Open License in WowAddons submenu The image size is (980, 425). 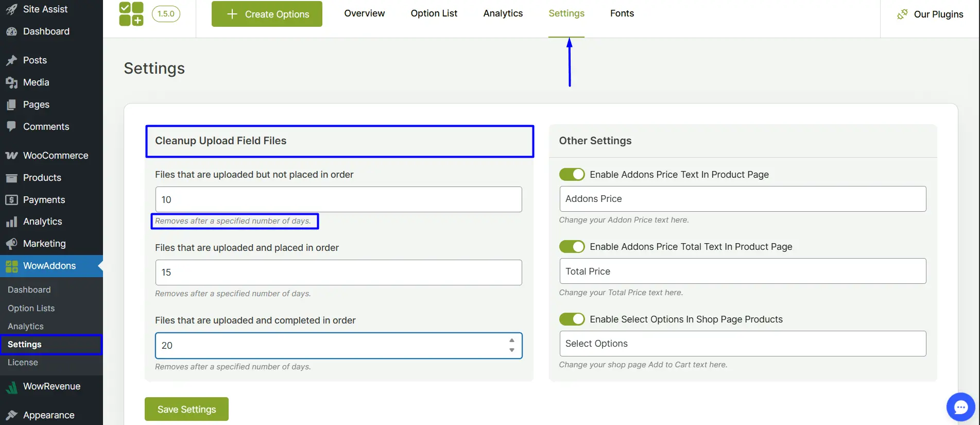(23, 363)
